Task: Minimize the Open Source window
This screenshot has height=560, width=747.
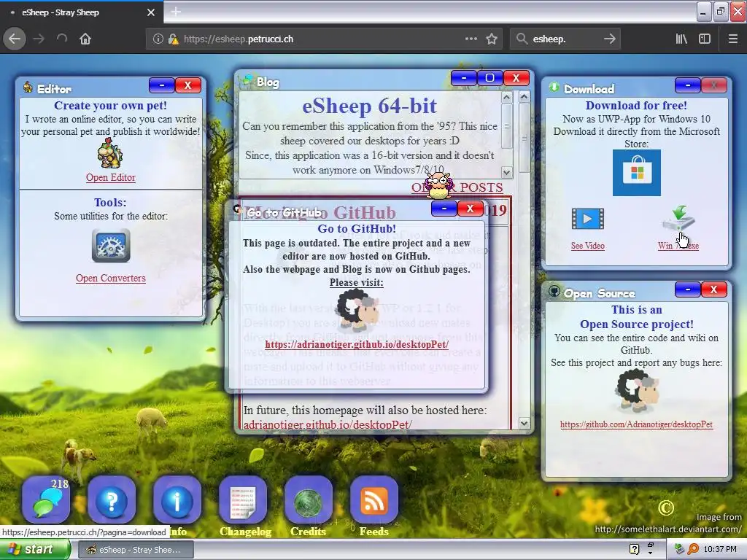Action: (x=688, y=289)
